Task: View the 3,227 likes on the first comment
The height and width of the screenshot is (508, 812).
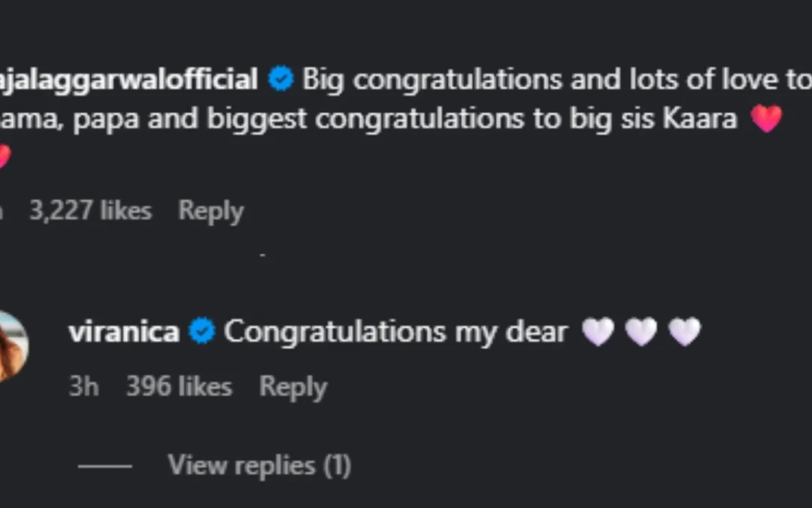Action: pyautogui.click(x=90, y=211)
